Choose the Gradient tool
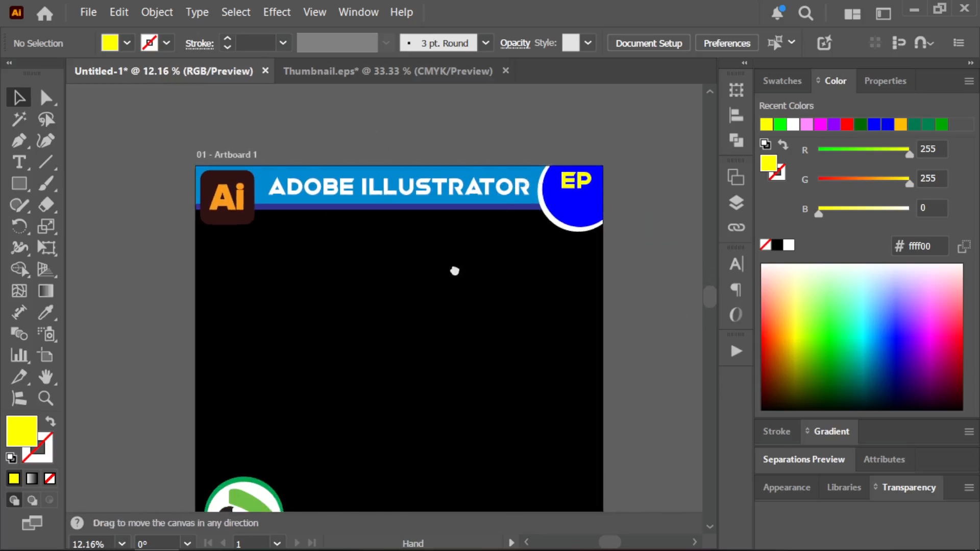Viewport: 980px width, 551px height. pos(46,291)
